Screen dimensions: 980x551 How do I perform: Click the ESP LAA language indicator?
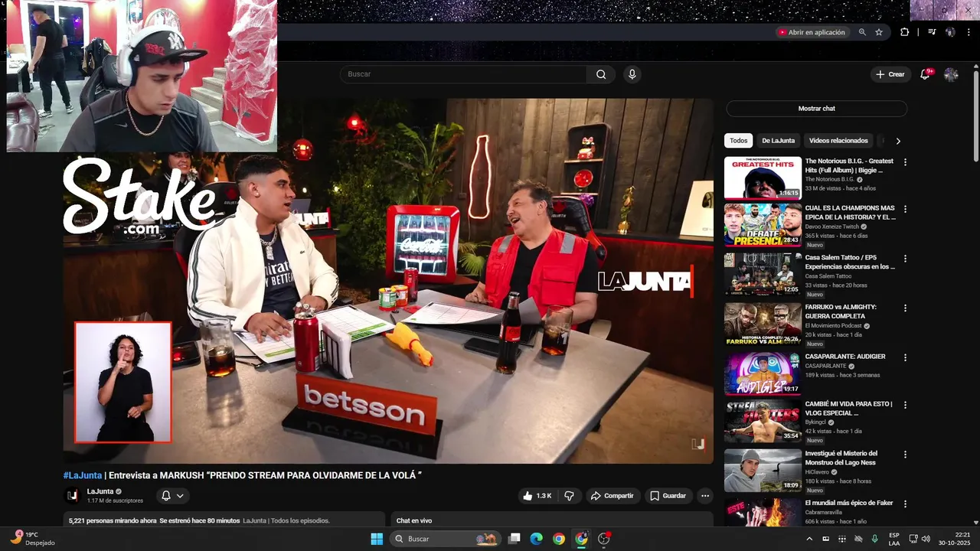pyautogui.click(x=894, y=539)
